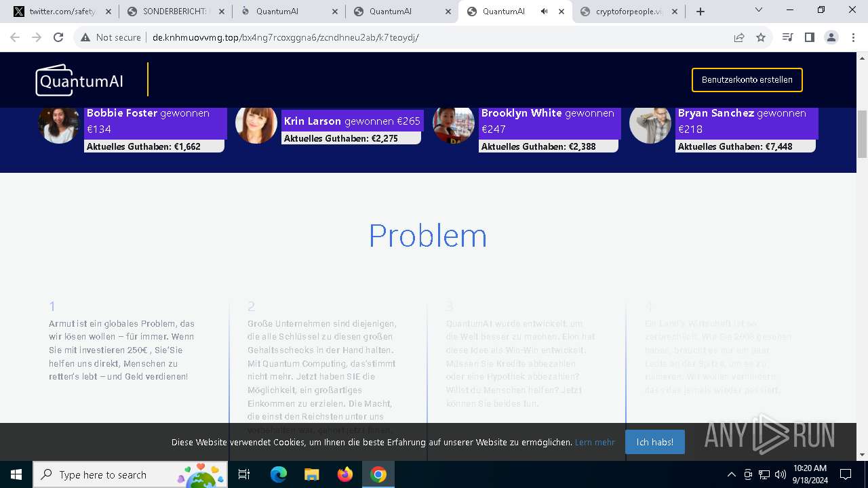868x488 pixels.
Task: Click Brooklyn White's profile photo
Action: 453,124
